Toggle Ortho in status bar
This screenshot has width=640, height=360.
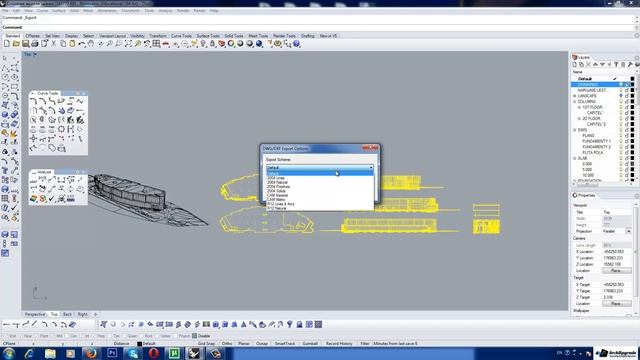click(227, 344)
